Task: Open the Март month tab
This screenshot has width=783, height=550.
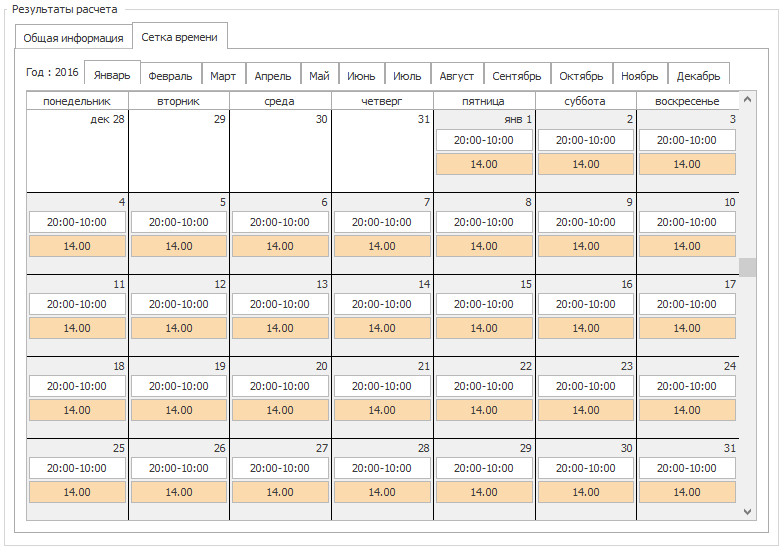Action: [x=223, y=75]
